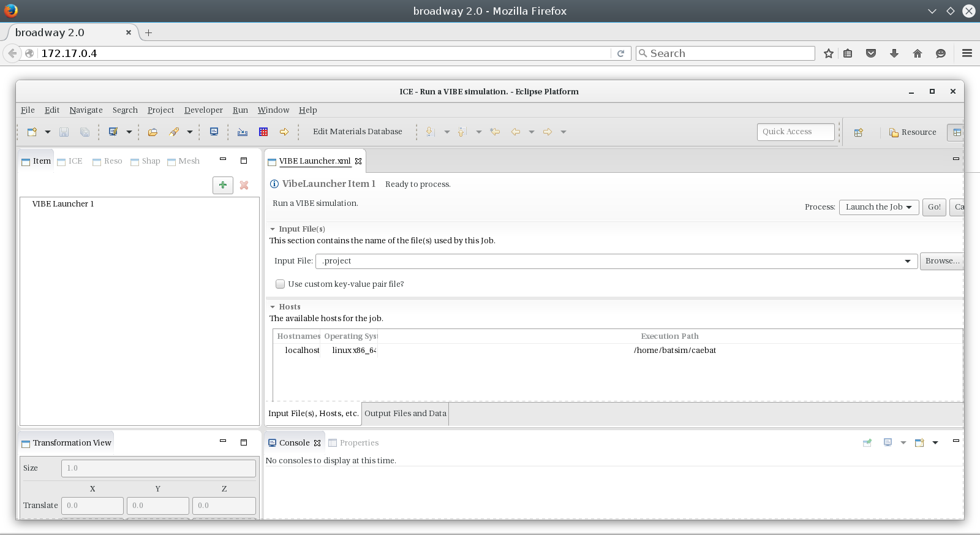Open the Developer menu
980x535 pixels.
click(203, 110)
